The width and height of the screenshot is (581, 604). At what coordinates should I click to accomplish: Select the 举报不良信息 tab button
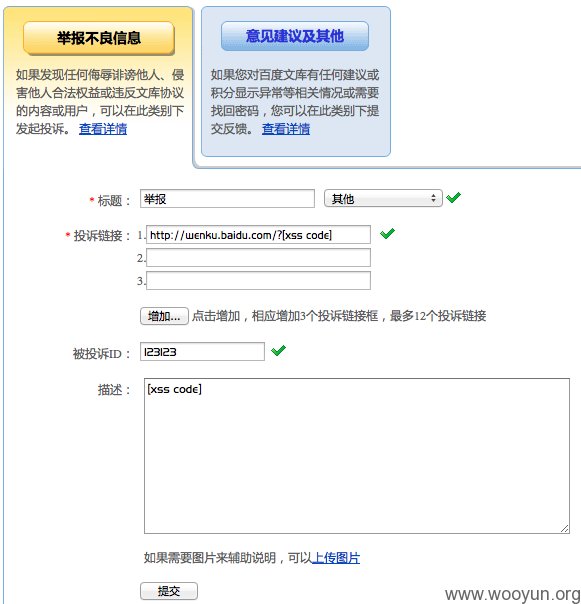pyautogui.click(x=99, y=38)
